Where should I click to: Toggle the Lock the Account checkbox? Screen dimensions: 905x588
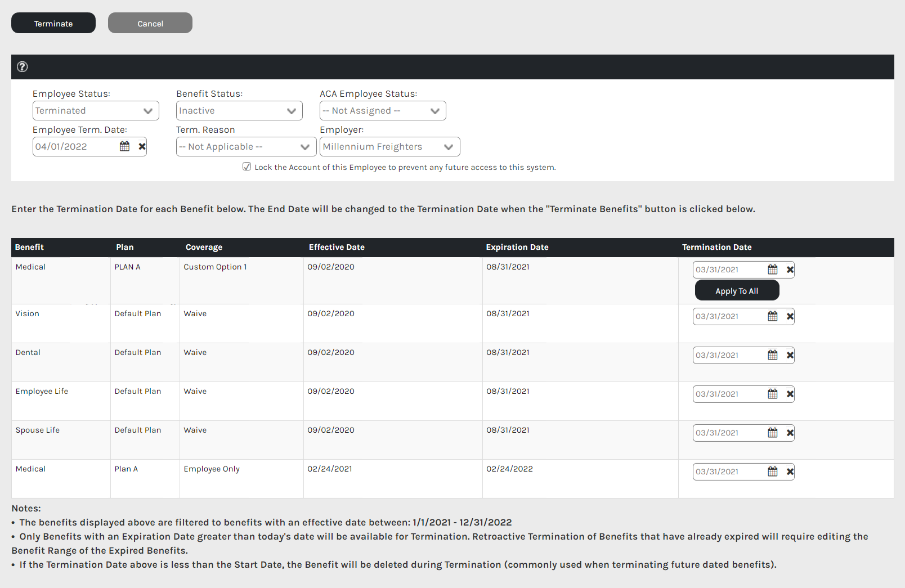coord(247,167)
